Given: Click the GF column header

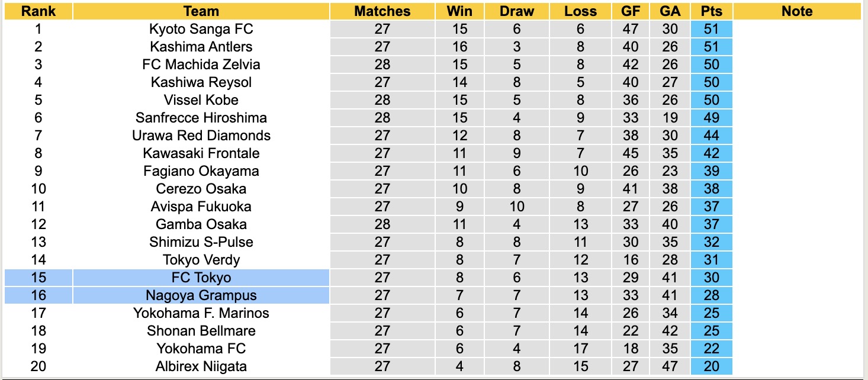Looking at the screenshot, I should pyautogui.click(x=631, y=11).
